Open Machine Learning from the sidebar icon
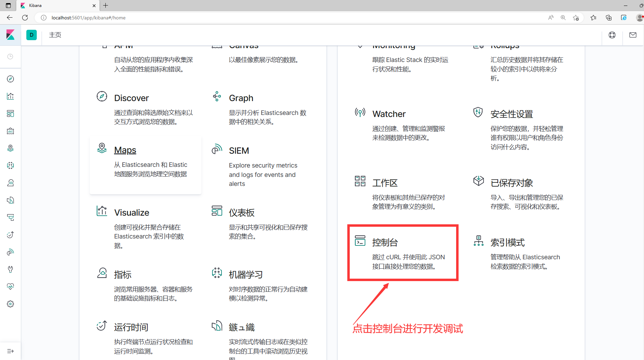644x360 pixels. pos(10,165)
